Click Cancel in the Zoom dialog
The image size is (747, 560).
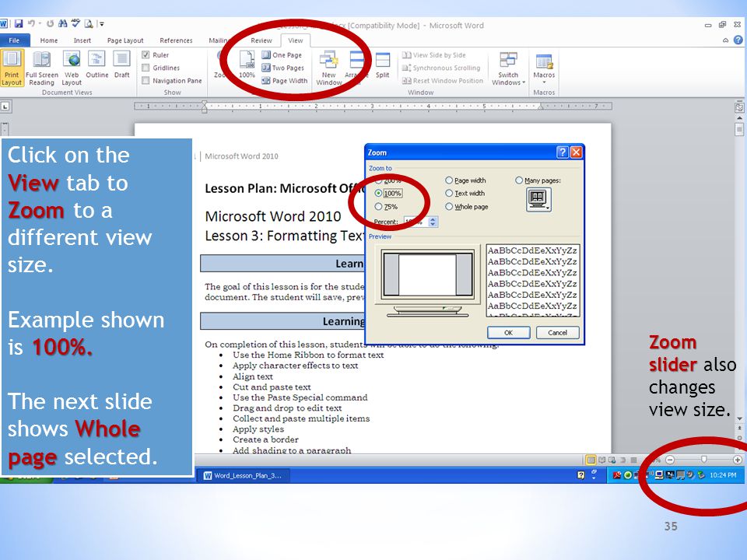[557, 332]
